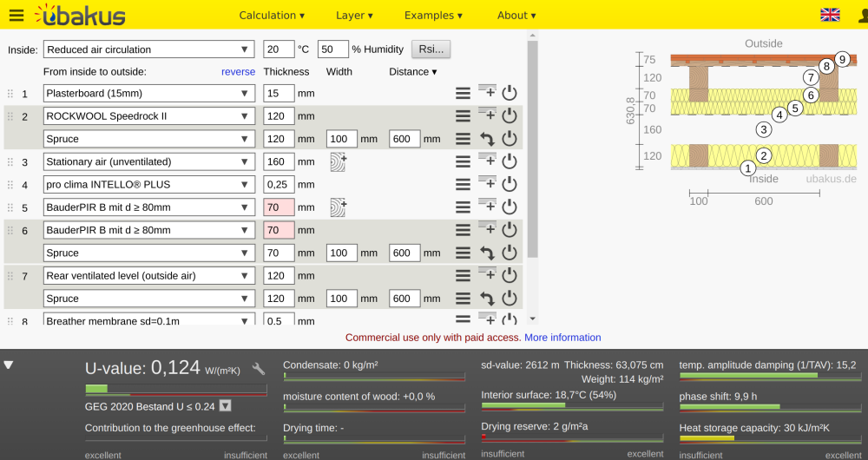Viewport: 868px width, 460px height.
Task: Collapse results panel with triangle
Action: click(x=9, y=365)
